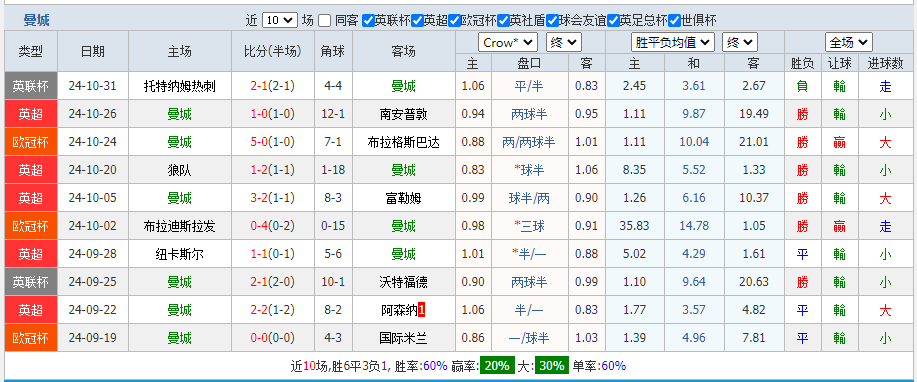Open the 沃特福德 team link
This screenshot has width=917, height=382.
[404, 282]
